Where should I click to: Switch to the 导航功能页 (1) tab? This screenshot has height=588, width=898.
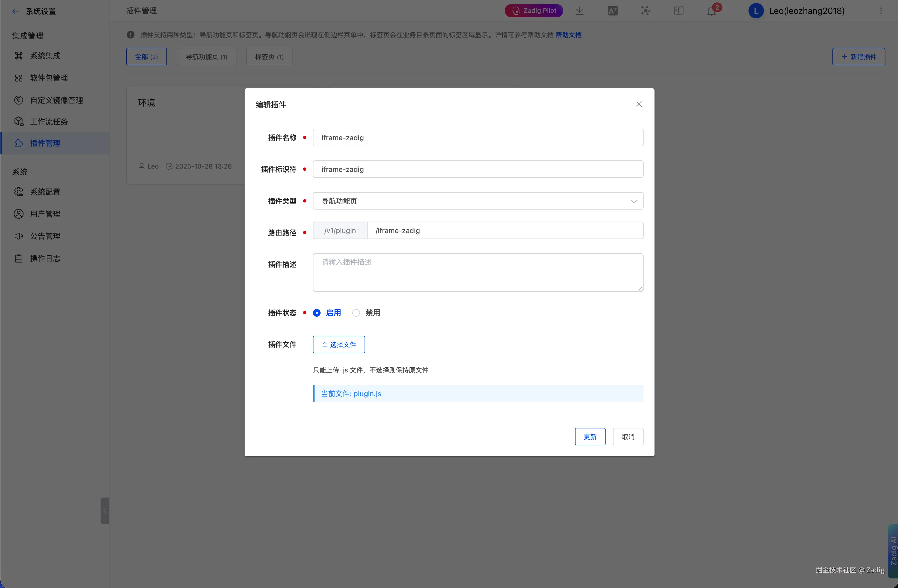coord(206,57)
